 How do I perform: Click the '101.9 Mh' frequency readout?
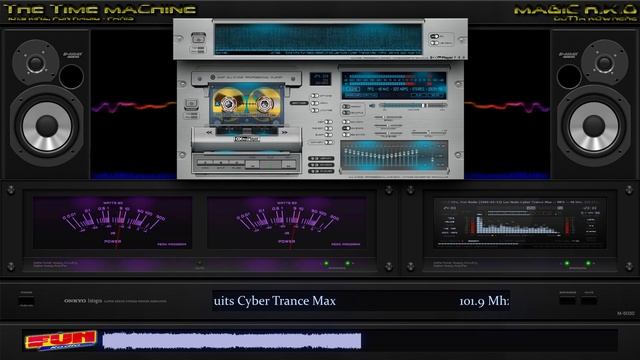(484, 301)
